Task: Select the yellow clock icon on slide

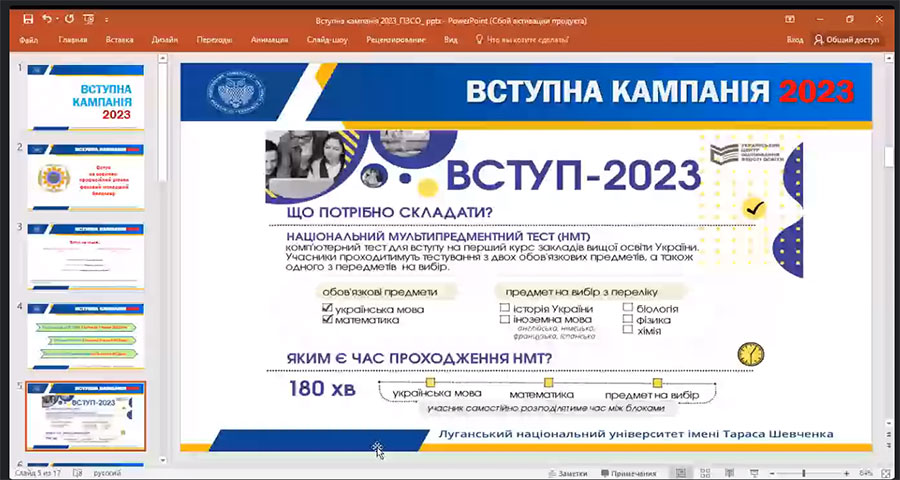Action: tap(751, 354)
